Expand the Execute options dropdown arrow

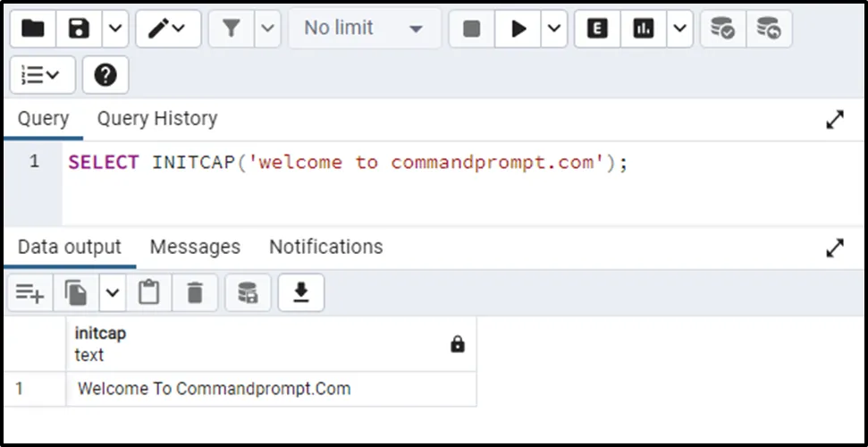point(554,29)
